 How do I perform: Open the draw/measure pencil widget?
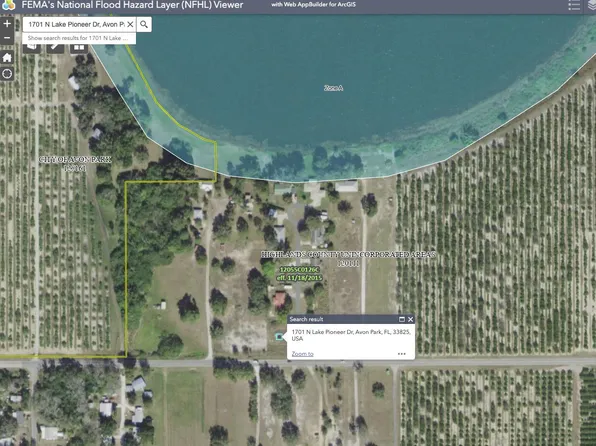point(55,48)
